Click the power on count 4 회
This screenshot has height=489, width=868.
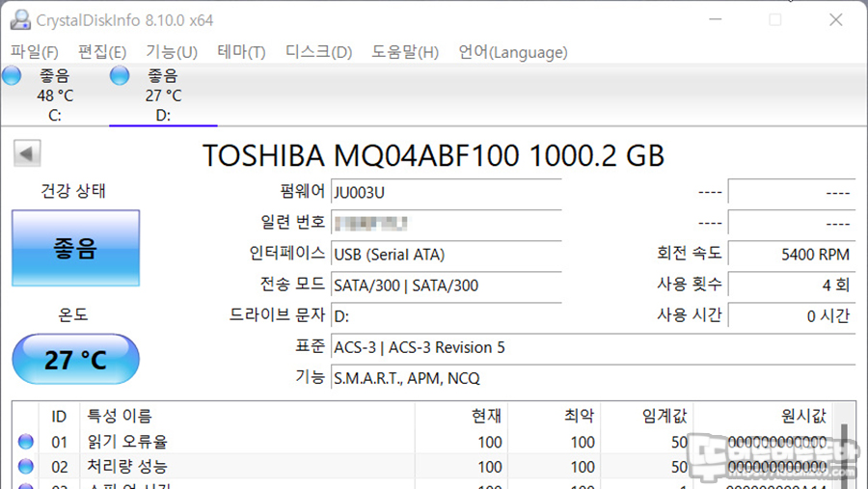coord(792,285)
